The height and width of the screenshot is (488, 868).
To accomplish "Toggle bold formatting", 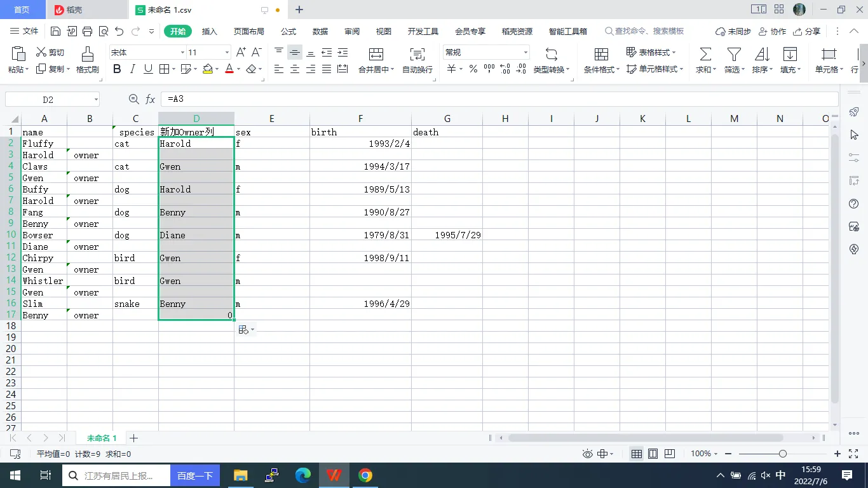I will click(x=117, y=69).
